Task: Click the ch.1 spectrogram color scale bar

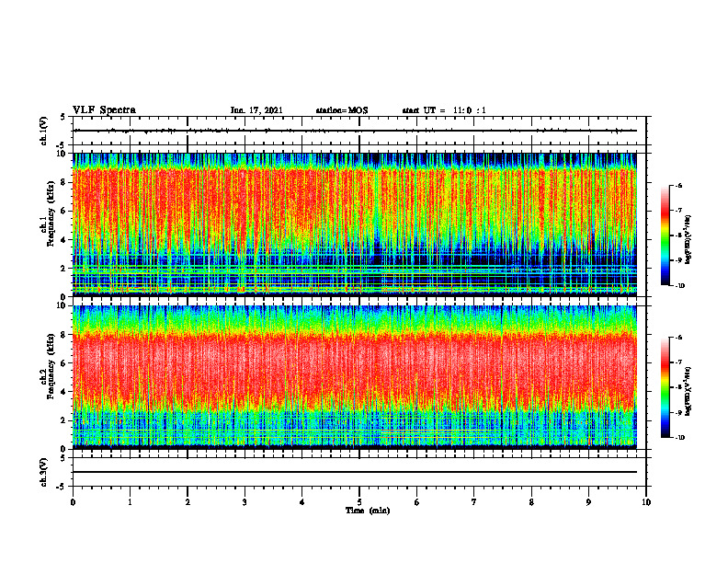Action: click(665, 236)
